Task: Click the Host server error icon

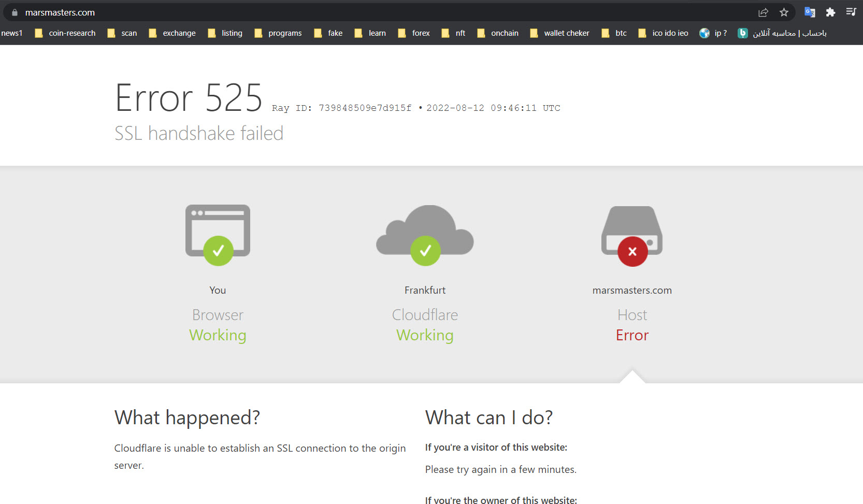Action: [632, 236]
